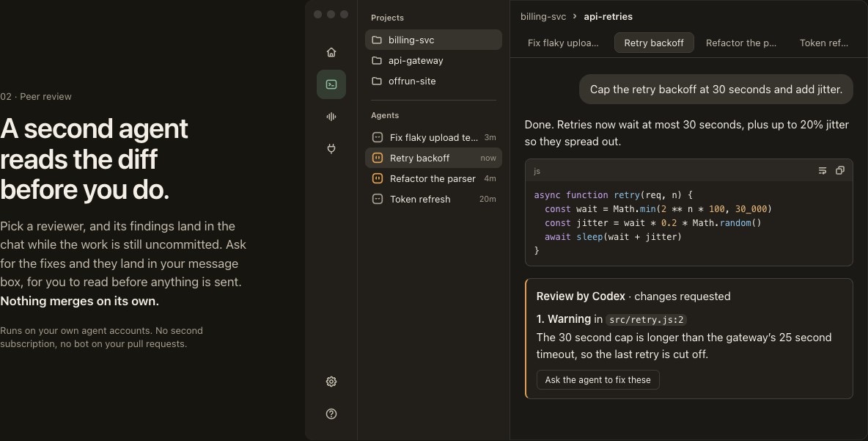Open the waveform voice icon in sidebar
Viewport: 868px width, 441px height.
click(331, 117)
